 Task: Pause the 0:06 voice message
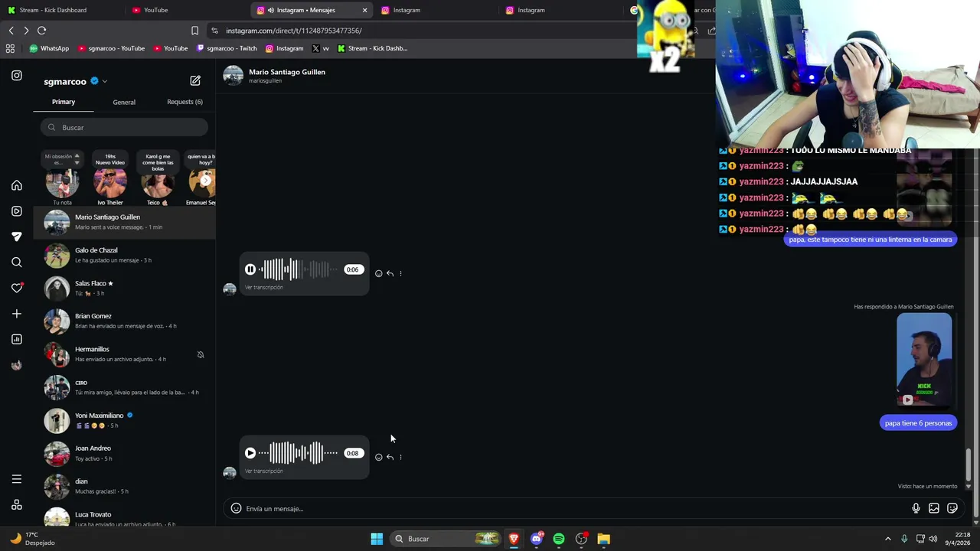coord(250,269)
